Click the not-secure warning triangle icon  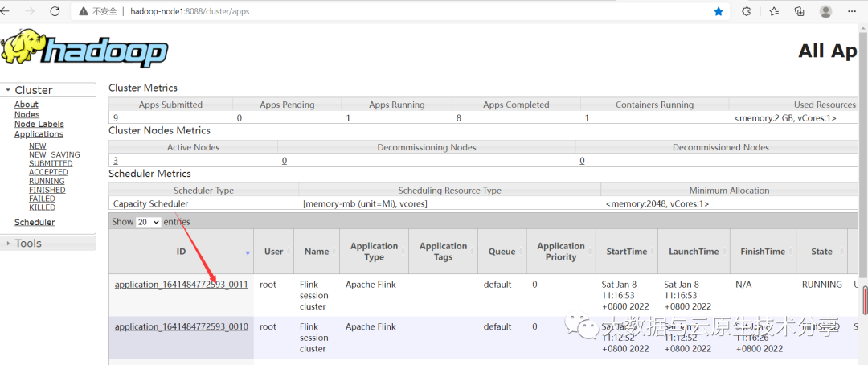[84, 11]
